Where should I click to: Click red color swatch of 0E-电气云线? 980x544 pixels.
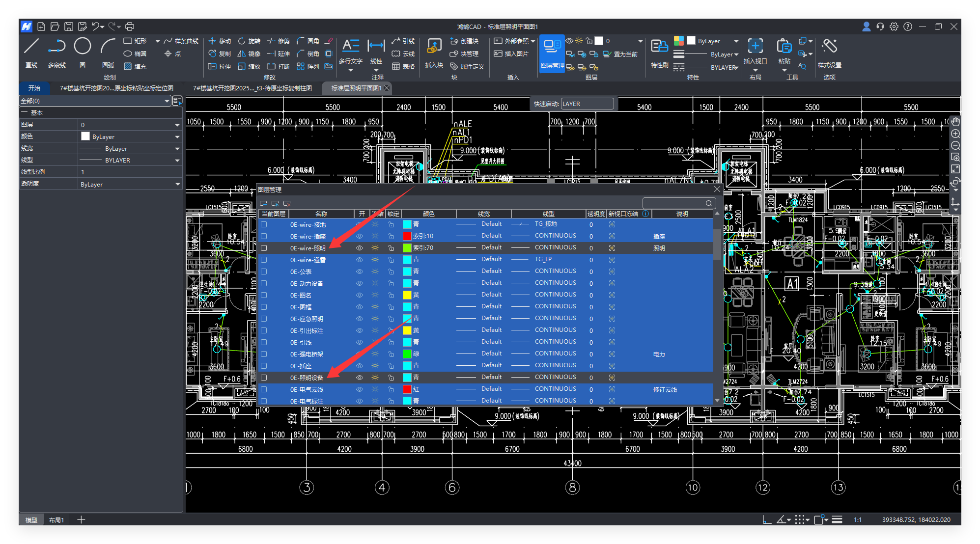[407, 389]
